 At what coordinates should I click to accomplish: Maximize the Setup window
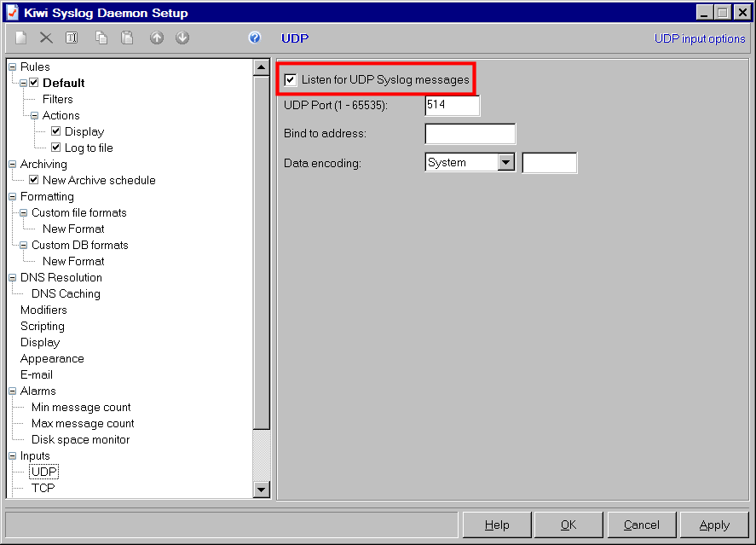pyautogui.click(x=722, y=13)
